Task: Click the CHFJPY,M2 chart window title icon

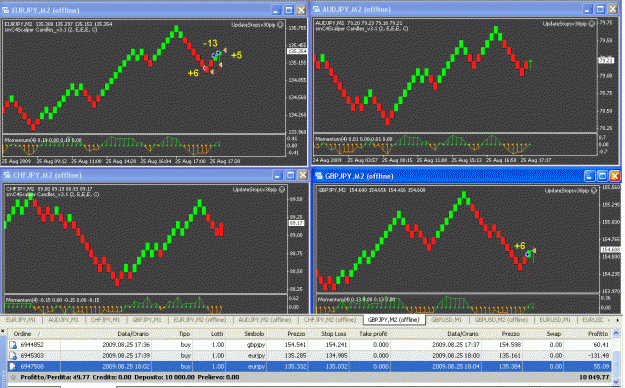Action: point(7,175)
